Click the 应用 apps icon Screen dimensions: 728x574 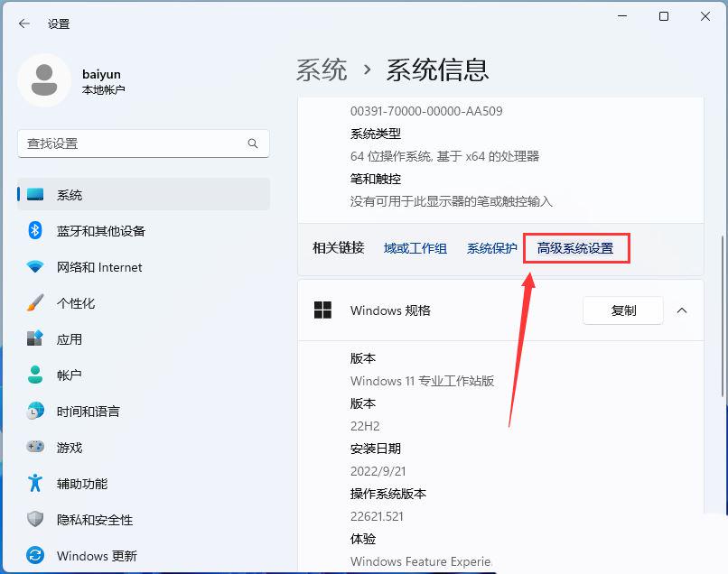[35, 338]
